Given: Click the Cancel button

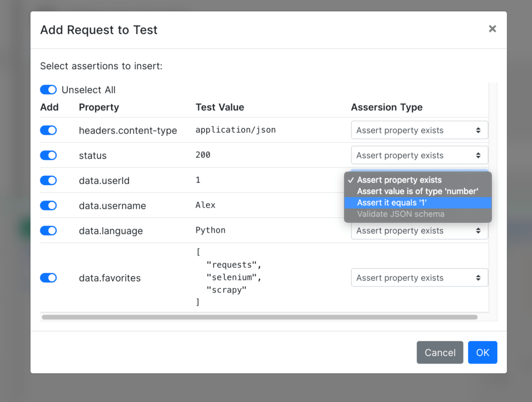Looking at the screenshot, I should click(440, 353).
